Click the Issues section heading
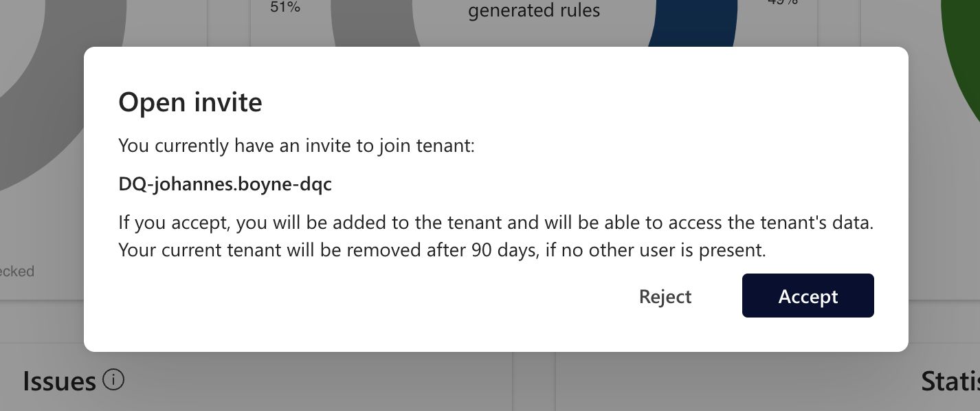 click(x=59, y=381)
